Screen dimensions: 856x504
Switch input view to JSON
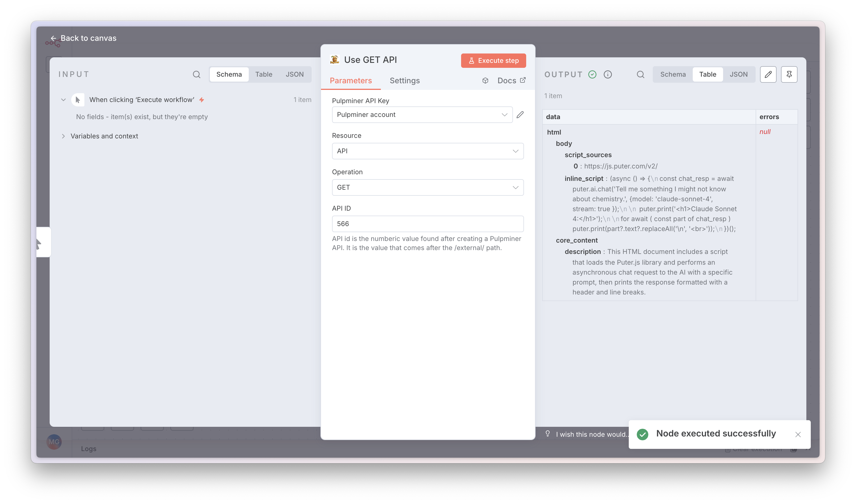coord(295,74)
